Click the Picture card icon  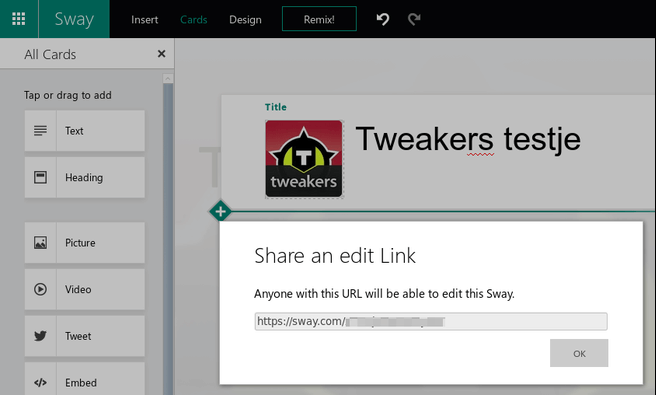point(40,243)
